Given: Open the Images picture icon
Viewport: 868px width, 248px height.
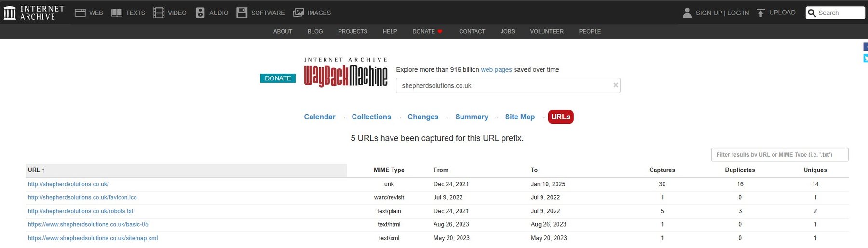Looking at the screenshot, I should click(x=298, y=13).
